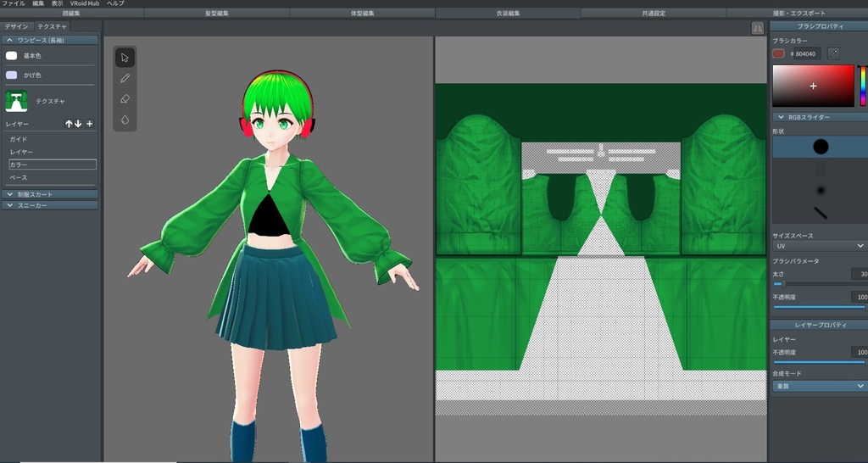868x463 pixels.
Task: Open the ファイル menu
Action: pyautogui.click(x=14, y=3)
